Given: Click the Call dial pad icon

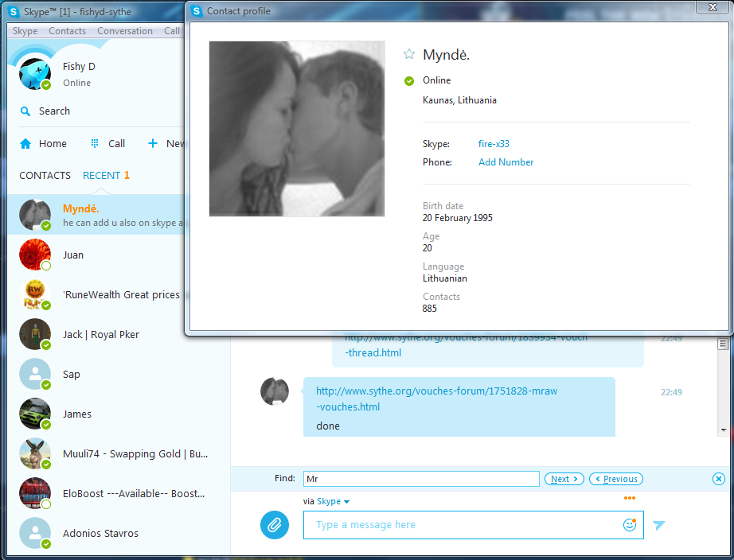Looking at the screenshot, I should [95, 143].
